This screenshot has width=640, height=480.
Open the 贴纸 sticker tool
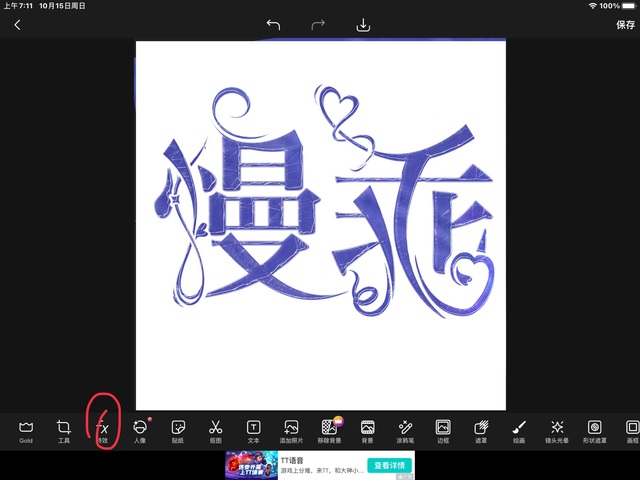(x=178, y=429)
